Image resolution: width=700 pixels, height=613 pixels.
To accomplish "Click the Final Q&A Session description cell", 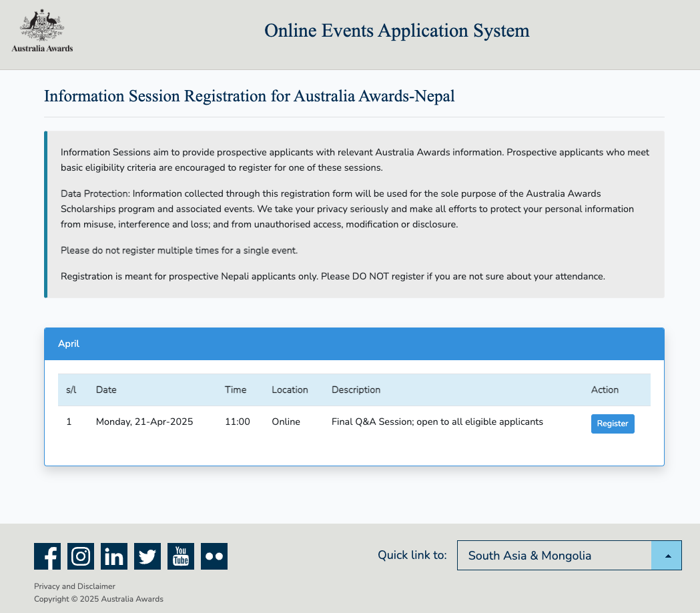I will click(x=438, y=422).
